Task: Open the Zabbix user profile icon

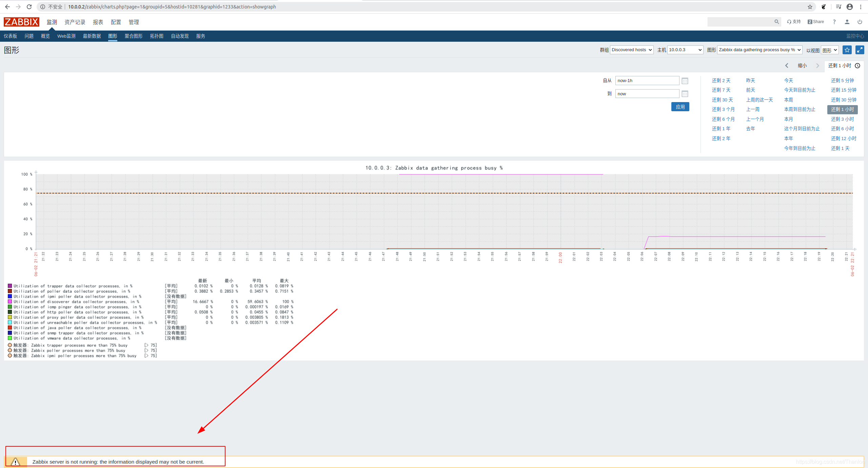Action: coord(847,22)
